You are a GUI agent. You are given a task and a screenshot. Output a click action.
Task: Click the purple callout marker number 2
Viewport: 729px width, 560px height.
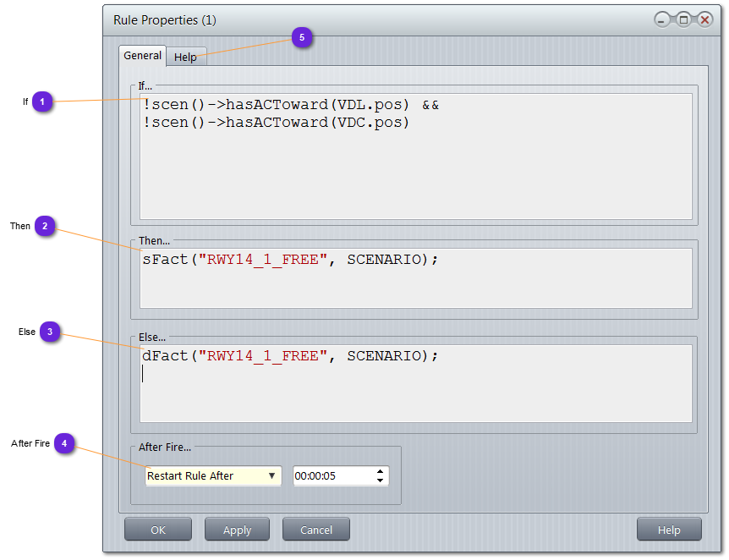click(45, 226)
